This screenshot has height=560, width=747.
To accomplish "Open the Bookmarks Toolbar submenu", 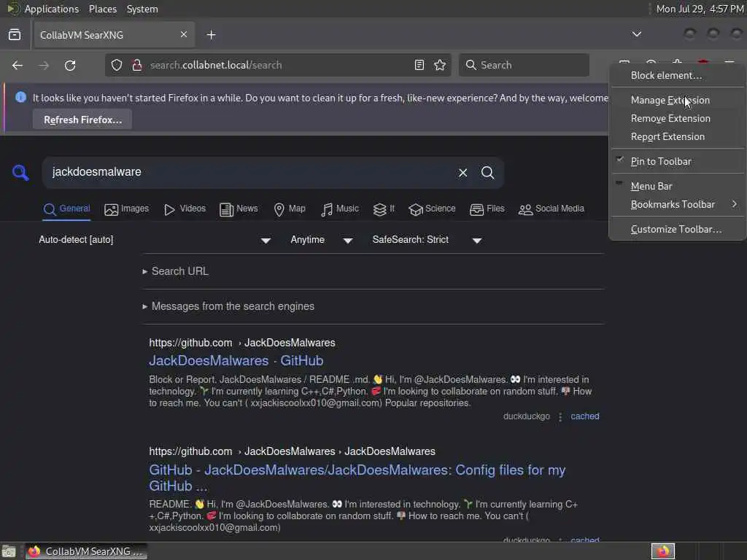I will 677,205.
